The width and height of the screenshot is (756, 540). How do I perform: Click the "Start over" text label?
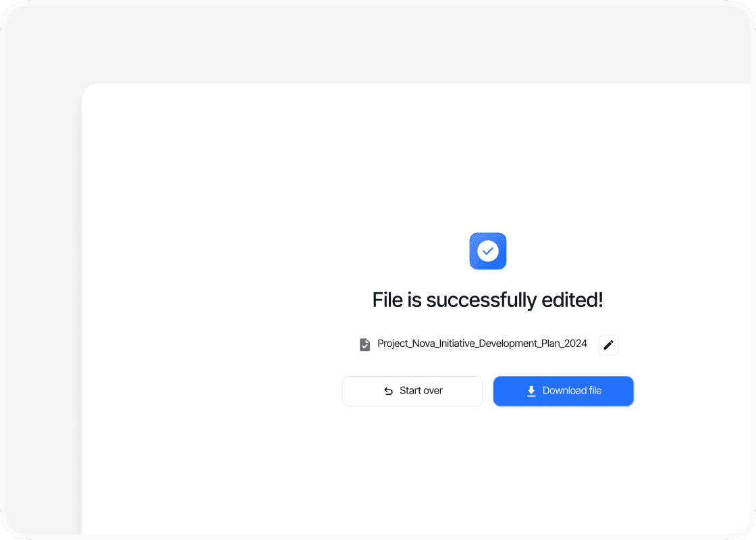[x=421, y=391]
